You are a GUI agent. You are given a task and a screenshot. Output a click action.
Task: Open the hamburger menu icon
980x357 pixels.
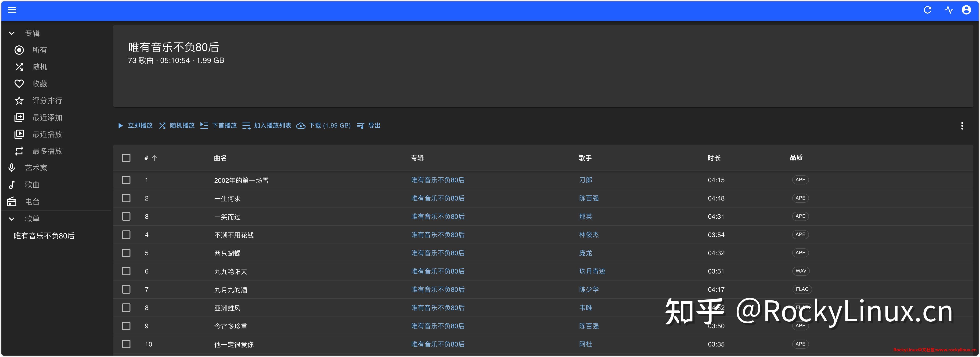[12, 10]
